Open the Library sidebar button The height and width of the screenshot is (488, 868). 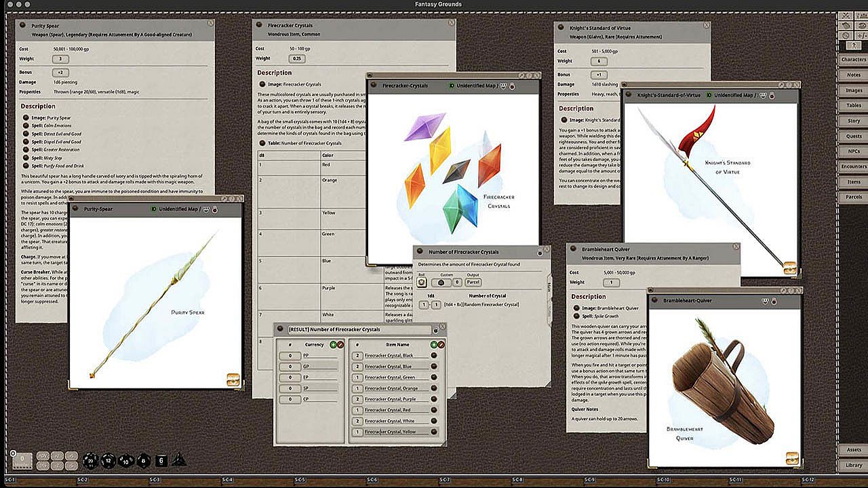(854, 465)
